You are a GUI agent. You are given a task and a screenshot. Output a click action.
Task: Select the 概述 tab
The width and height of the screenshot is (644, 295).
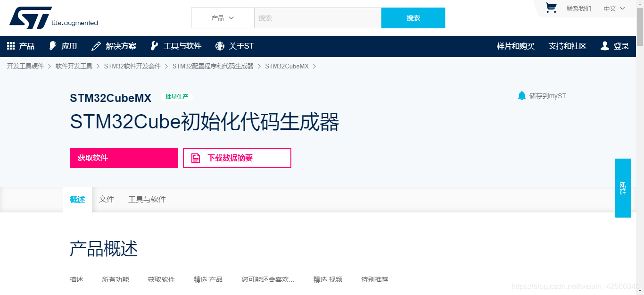(77, 199)
